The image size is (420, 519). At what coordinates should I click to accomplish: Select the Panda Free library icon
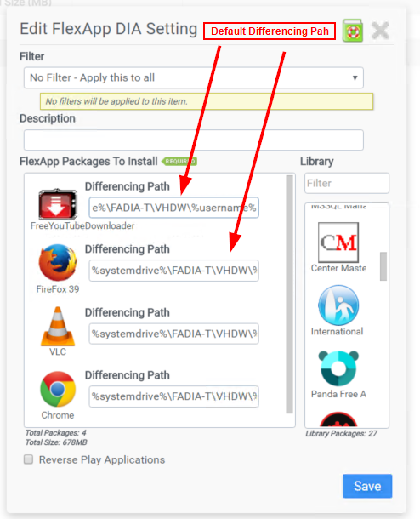coord(338,368)
